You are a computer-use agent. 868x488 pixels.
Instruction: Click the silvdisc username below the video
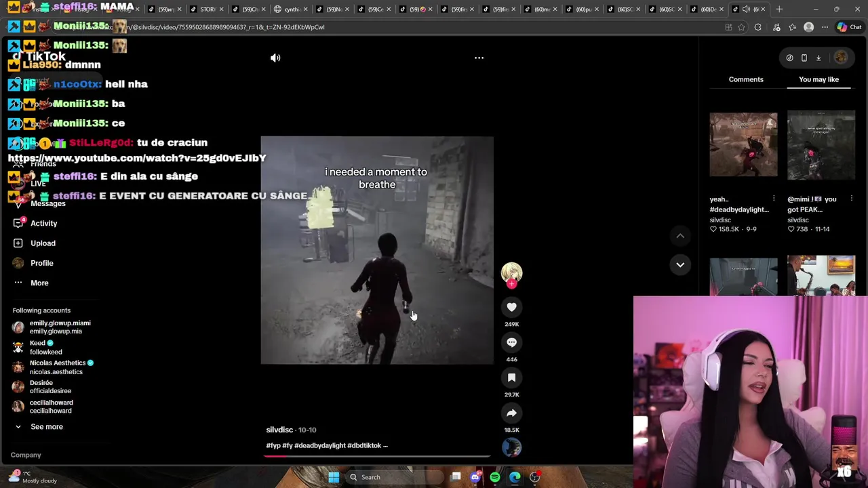279,430
